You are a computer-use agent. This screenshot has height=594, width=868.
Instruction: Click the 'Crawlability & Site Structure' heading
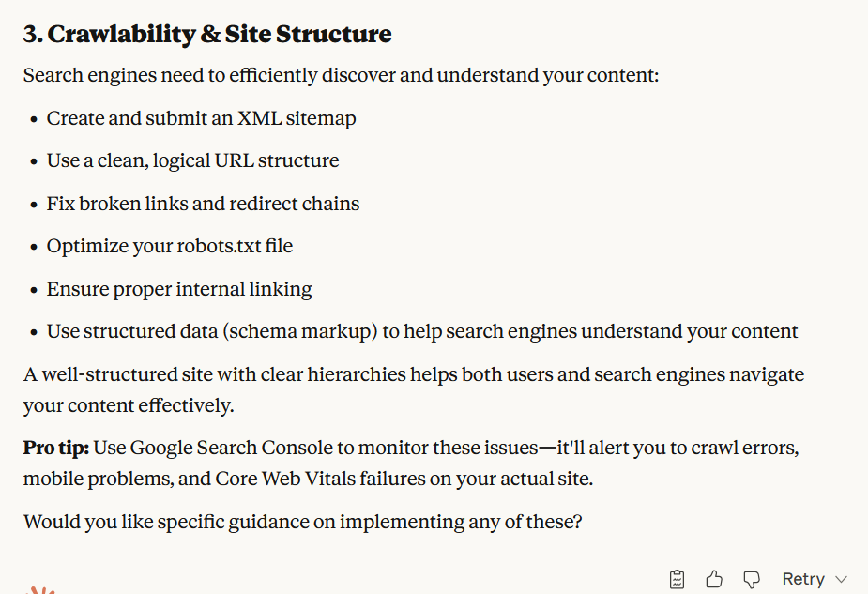(x=207, y=35)
